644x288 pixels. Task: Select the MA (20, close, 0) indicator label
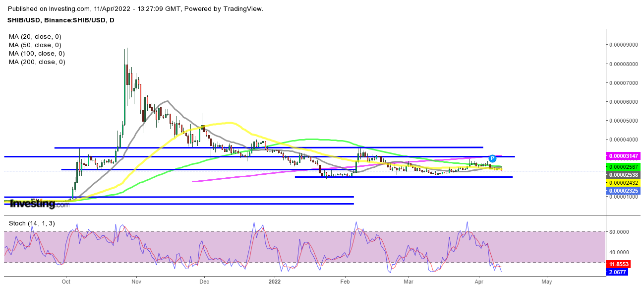pyautogui.click(x=35, y=36)
